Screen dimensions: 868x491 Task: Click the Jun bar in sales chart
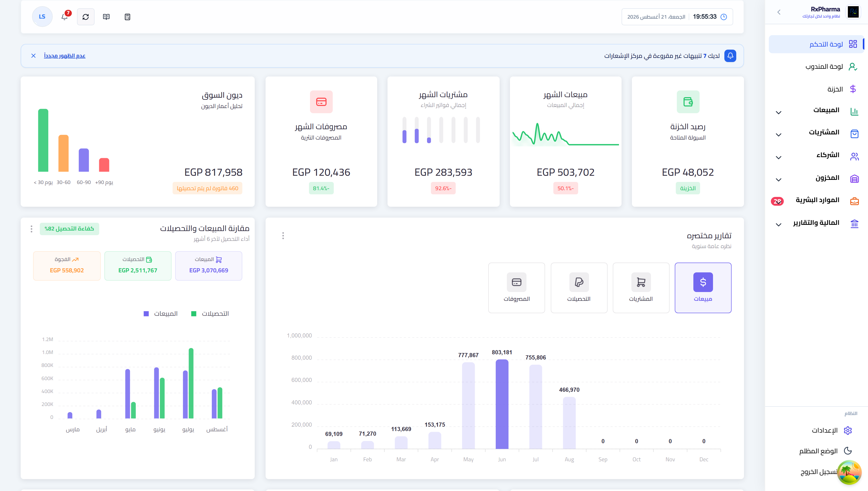pyautogui.click(x=502, y=404)
